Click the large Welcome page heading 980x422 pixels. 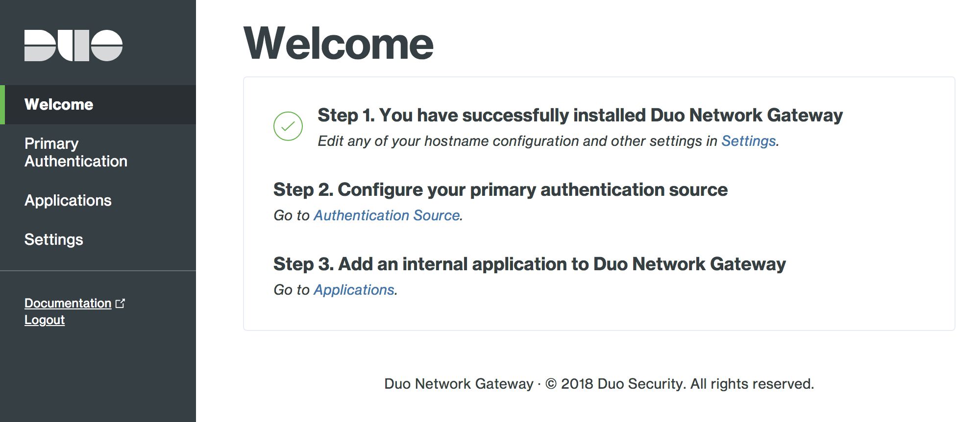coord(338,44)
